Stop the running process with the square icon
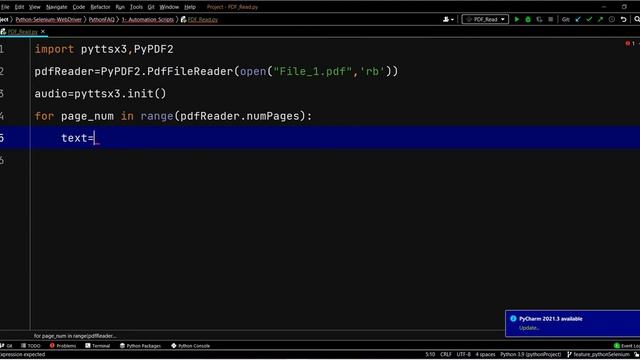The image size is (640, 360). [x=550, y=19]
